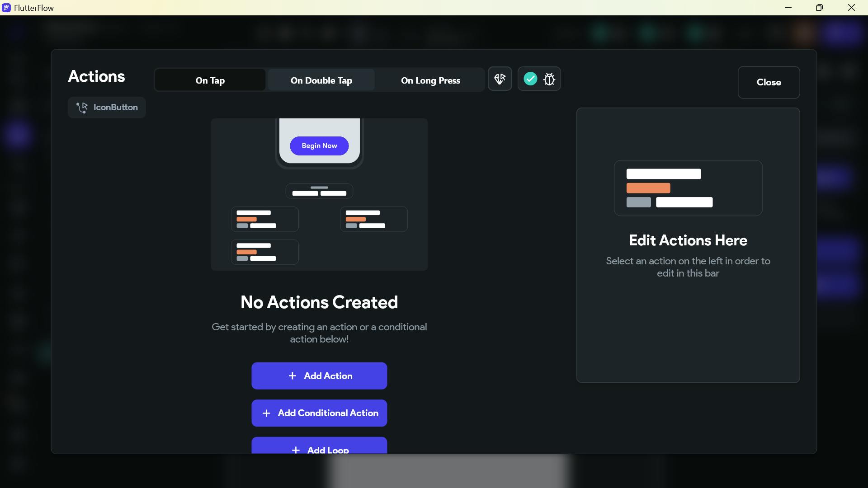This screenshot has height=488, width=868.
Task: Click the No Actions Created heading
Action: [319, 302]
